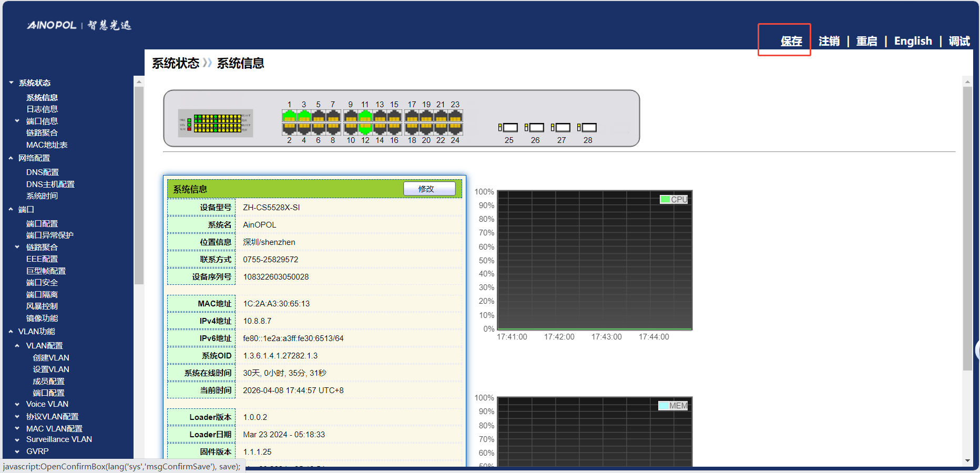Collapse the 系统状态 menu section
The height and width of the screenshot is (473, 980).
pyautogui.click(x=11, y=83)
